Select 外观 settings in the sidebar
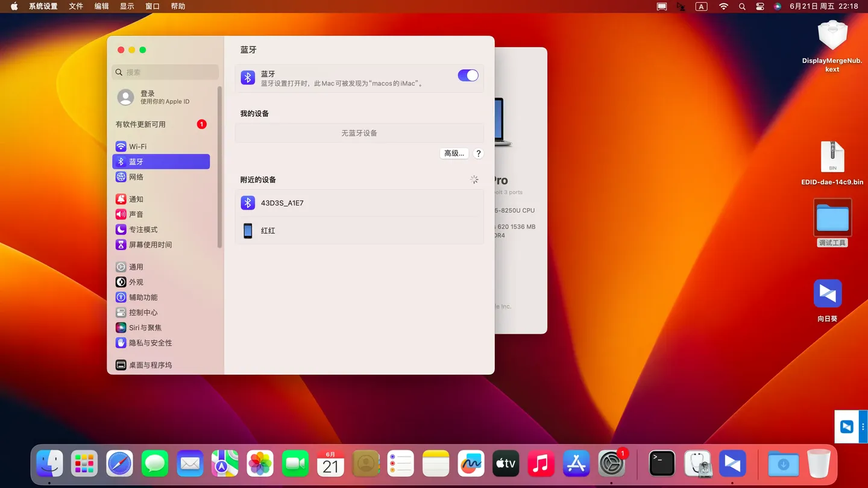The image size is (868, 488). [135, 282]
